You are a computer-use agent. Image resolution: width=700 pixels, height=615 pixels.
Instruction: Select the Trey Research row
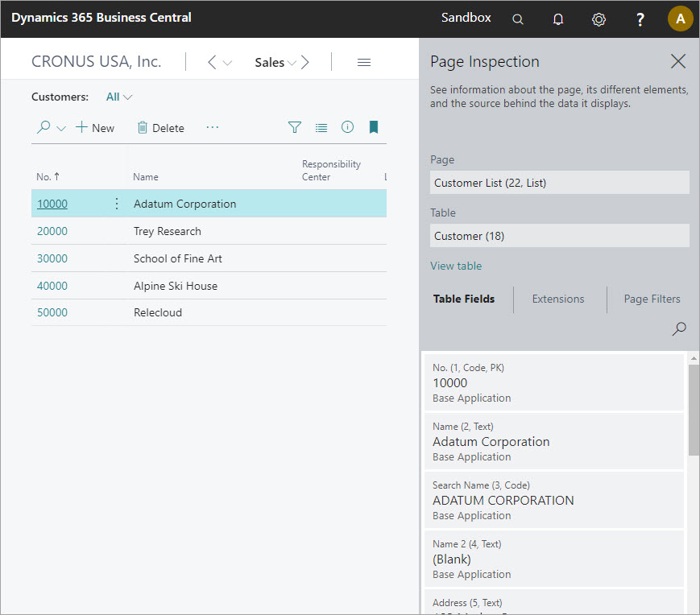pos(209,231)
